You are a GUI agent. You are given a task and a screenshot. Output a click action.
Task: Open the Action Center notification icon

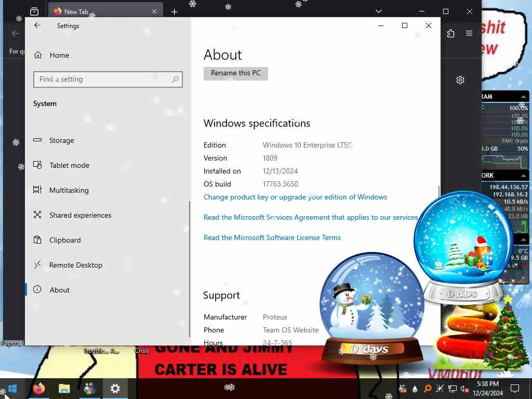[515, 389]
